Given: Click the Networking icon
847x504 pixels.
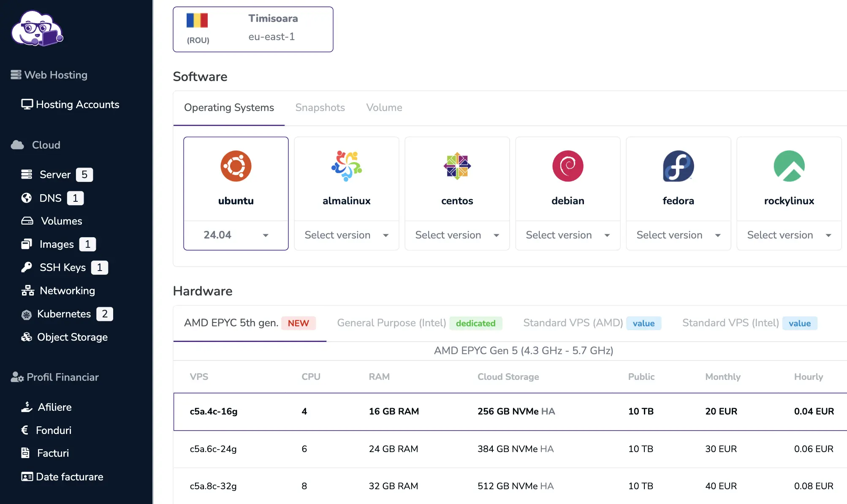Looking at the screenshot, I should (28, 290).
